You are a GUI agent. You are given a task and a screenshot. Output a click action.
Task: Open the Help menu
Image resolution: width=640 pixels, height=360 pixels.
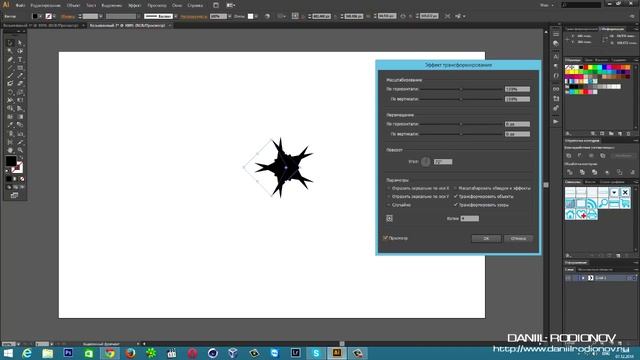[196, 6]
